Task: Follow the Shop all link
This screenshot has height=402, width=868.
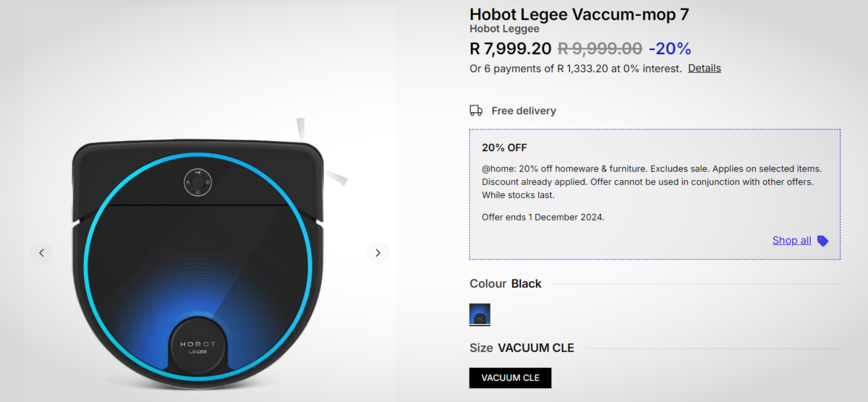Action: click(791, 240)
